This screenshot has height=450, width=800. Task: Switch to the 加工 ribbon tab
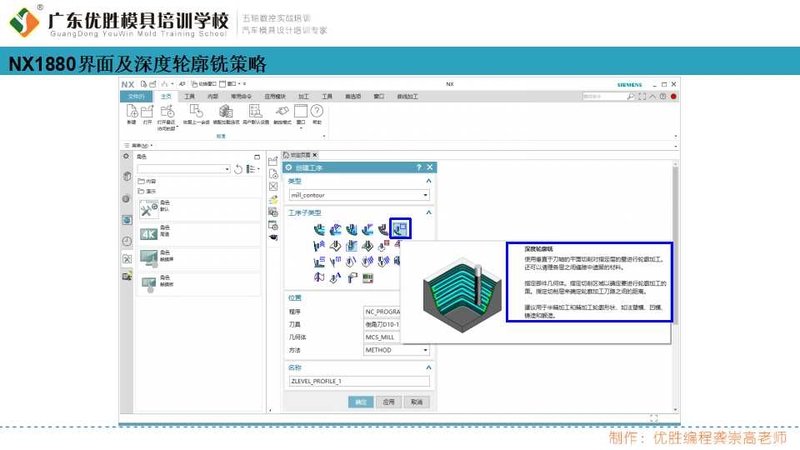pyautogui.click(x=304, y=96)
